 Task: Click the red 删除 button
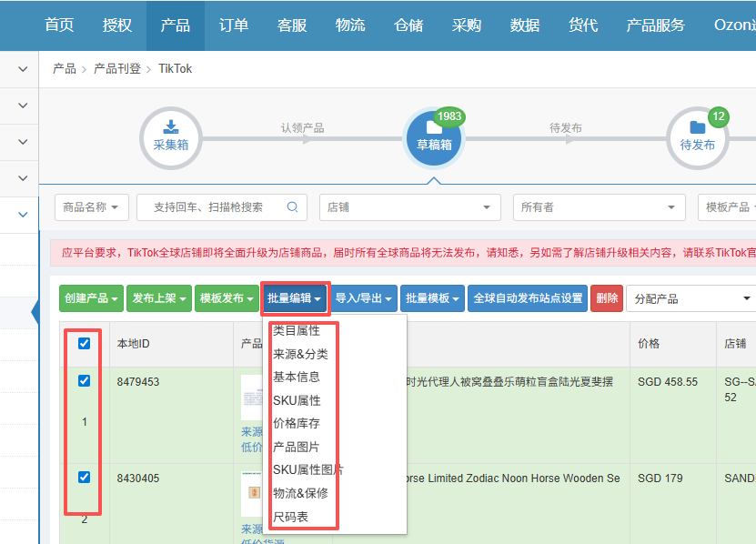coord(606,298)
